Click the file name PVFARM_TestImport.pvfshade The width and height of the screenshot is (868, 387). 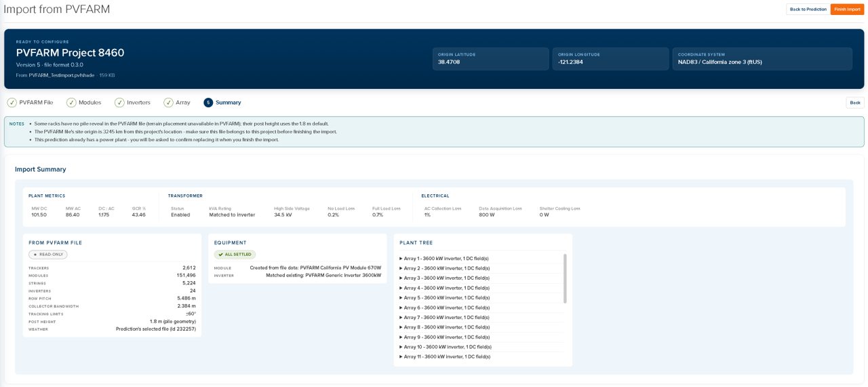pos(62,75)
